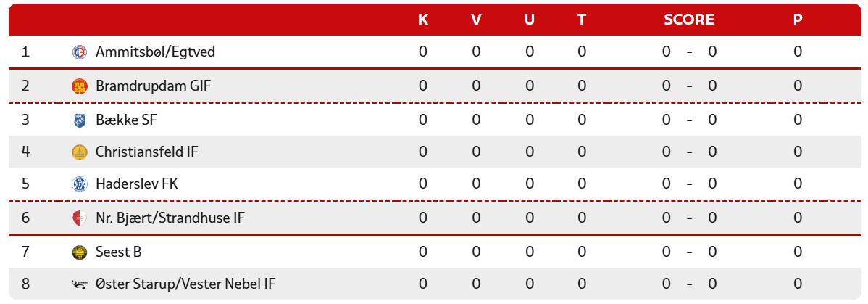
Task: Click the Bramdrupdam GIF club crest
Action: coord(80,86)
